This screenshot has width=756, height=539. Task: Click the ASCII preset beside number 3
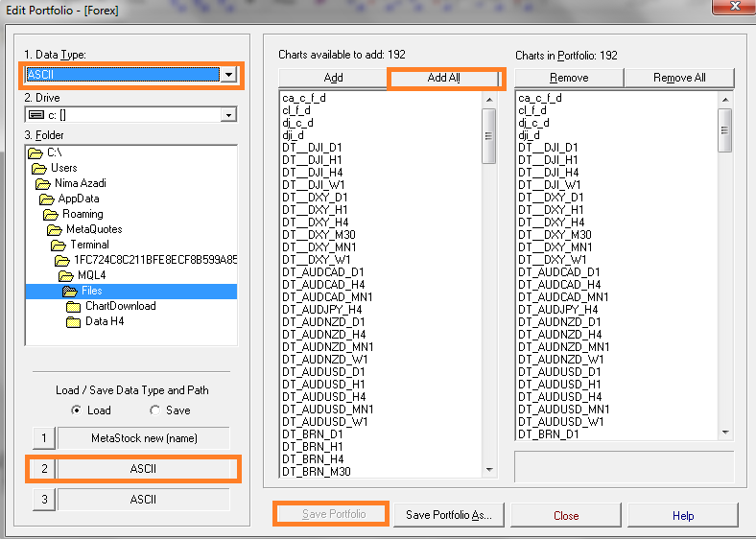[144, 500]
